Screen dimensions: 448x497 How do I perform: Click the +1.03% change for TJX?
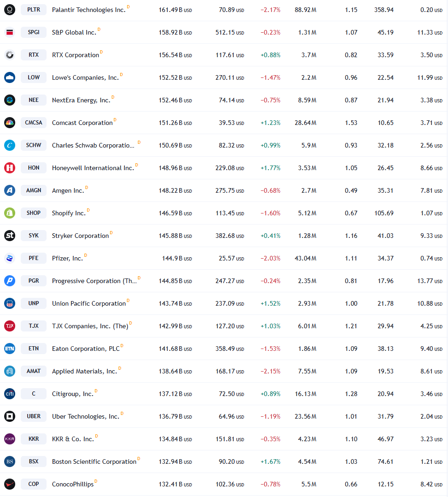click(270, 326)
